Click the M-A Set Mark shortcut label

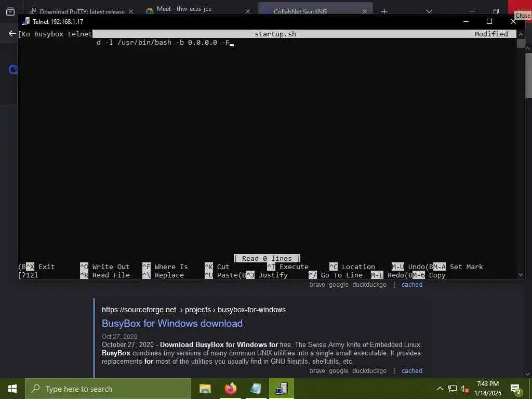[x=458, y=267]
